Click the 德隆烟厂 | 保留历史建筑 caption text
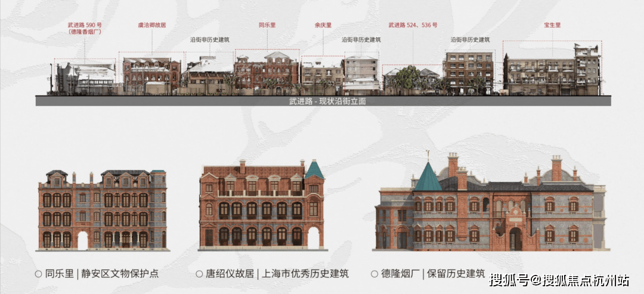 click(x=432, y=274)
